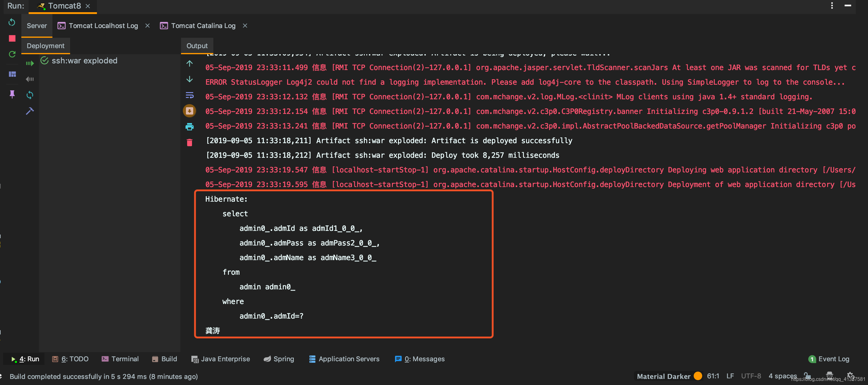
Task: Open the Build tool window
Action: click(x=165, y=359)
